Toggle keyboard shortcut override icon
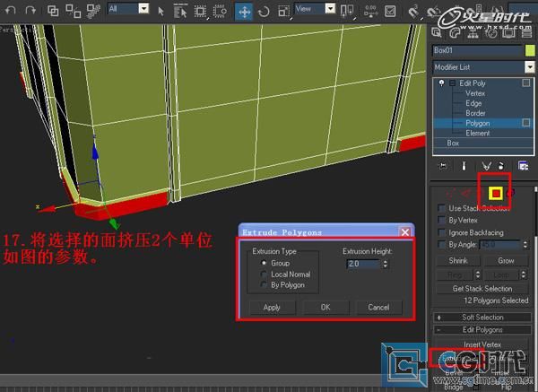This screenshot has height=392, width=538. click(x=390, y=12)
